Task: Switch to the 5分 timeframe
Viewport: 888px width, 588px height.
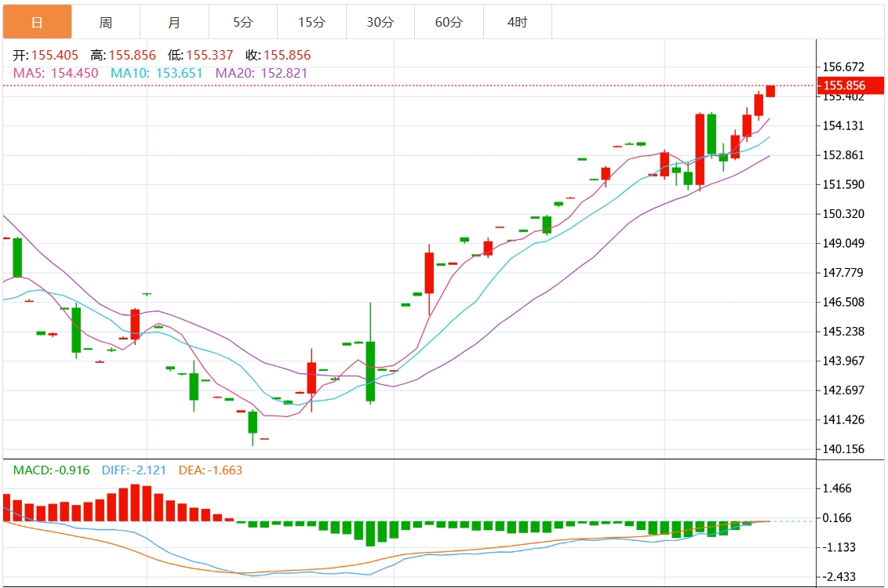Action: (x=242, y=22)
